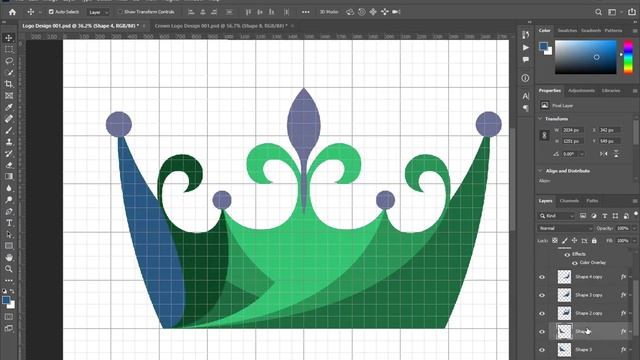Pick a shade in the color field

point(585,57)
